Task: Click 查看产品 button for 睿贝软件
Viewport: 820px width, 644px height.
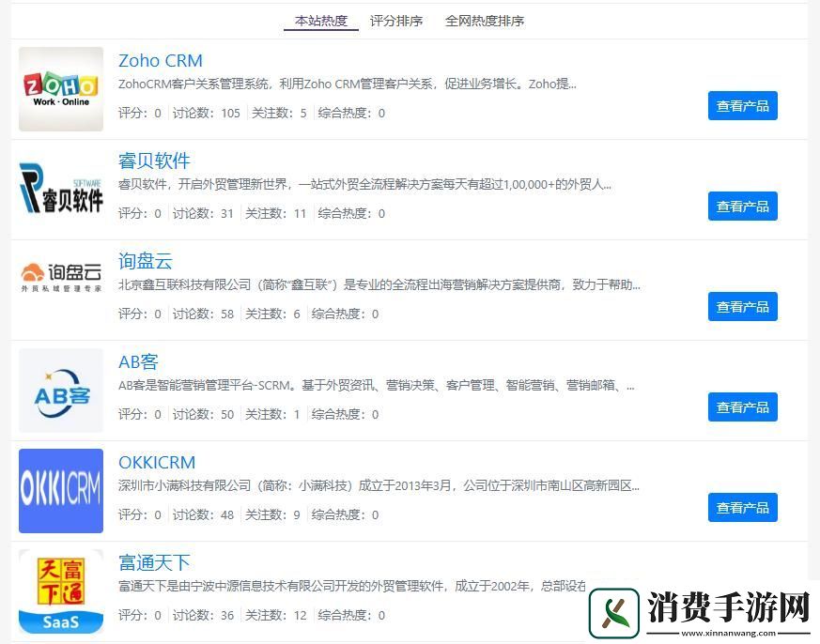Action: coord(742,207)
